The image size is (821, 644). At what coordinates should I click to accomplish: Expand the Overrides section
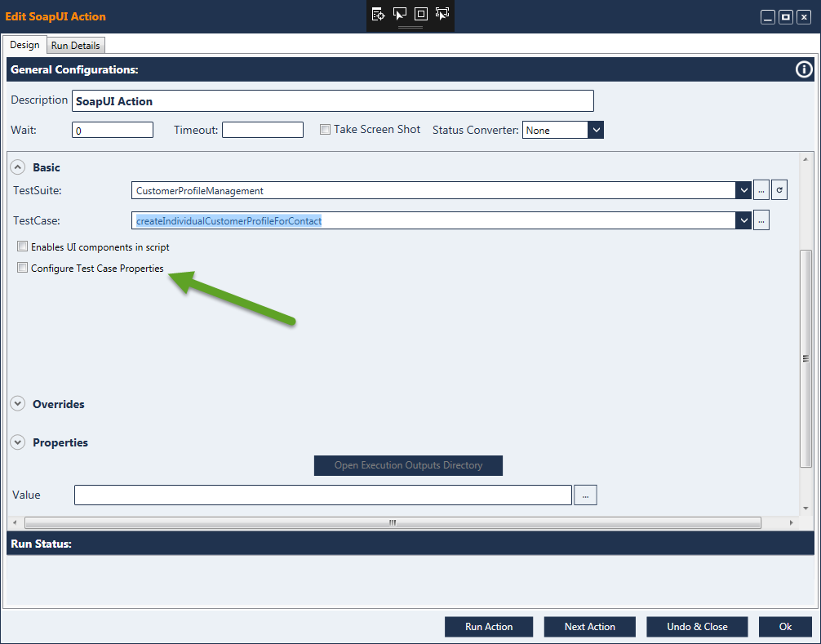[17, 404]
